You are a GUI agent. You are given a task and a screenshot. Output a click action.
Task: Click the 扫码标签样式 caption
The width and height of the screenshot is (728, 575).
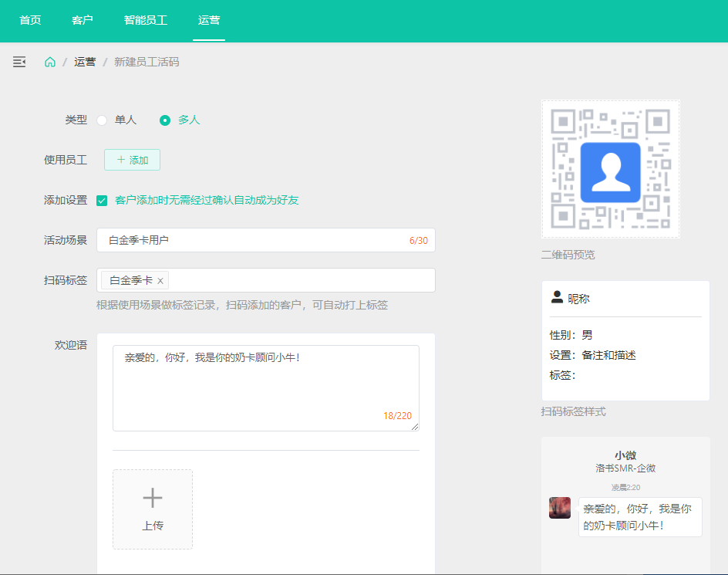[574, 412]
